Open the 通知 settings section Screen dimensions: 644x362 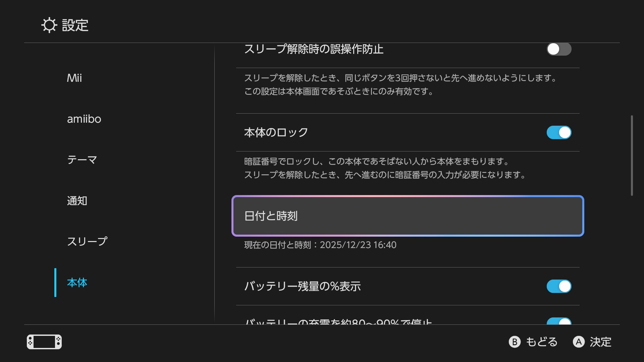(77, 201)
